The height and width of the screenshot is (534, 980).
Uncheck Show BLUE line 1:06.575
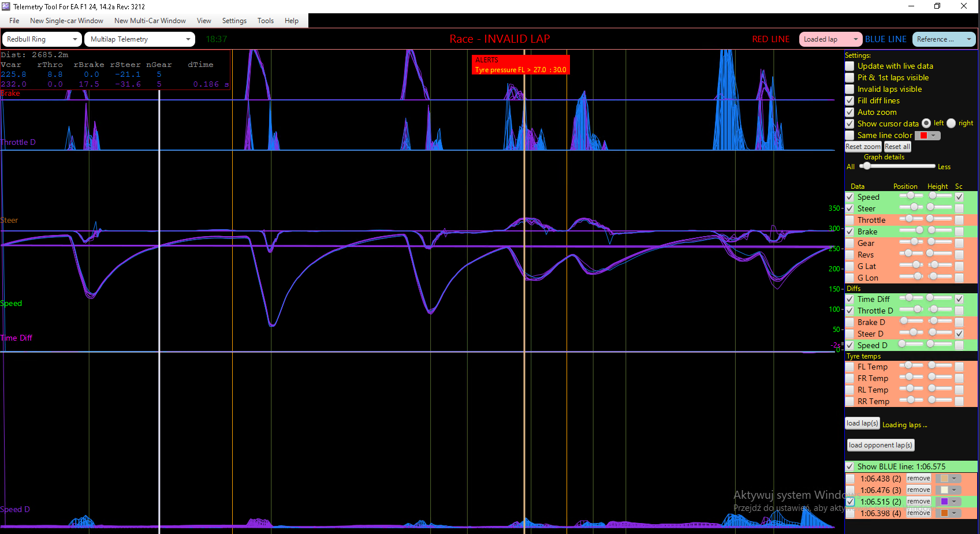point(849,466)
